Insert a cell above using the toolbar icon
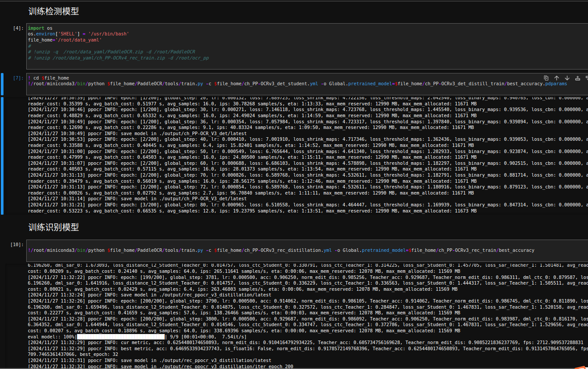Viewport: 588px width, 369px height. (577, 78)
